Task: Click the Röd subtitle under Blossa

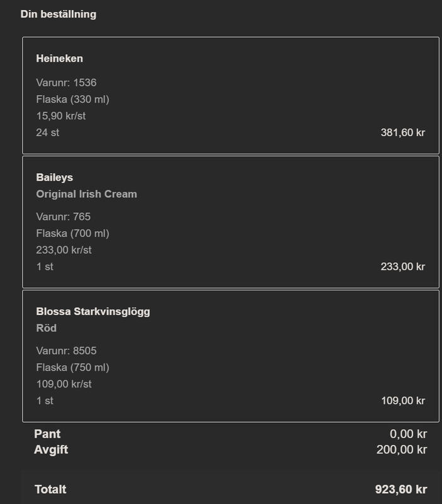Action: [46, 328]
